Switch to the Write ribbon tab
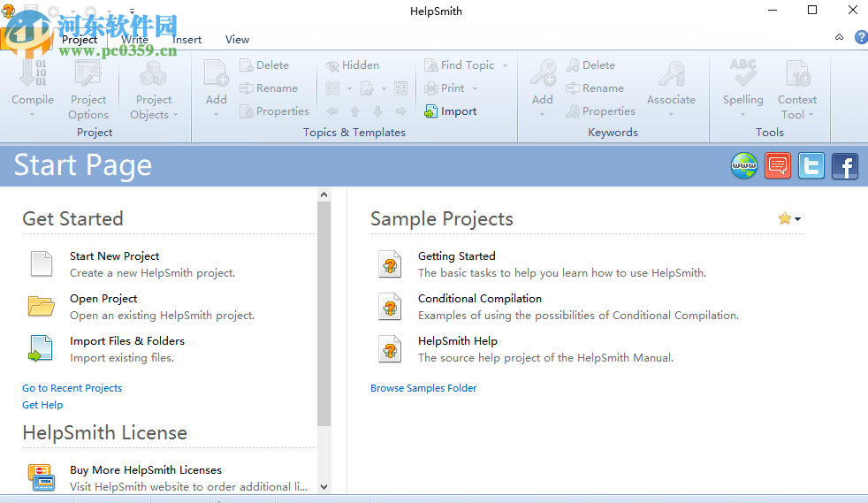 tap(134, 39)
